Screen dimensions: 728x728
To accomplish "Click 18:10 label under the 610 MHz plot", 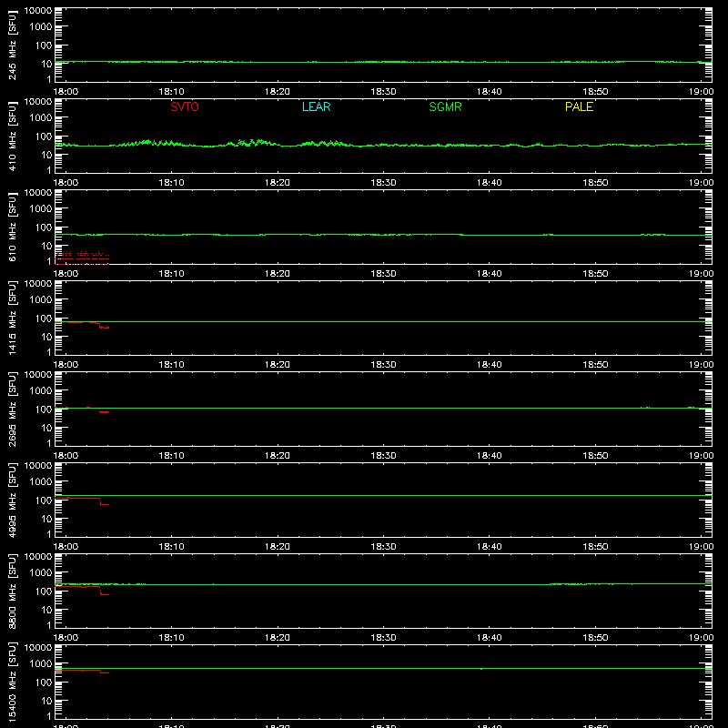I will coord(171,274).
